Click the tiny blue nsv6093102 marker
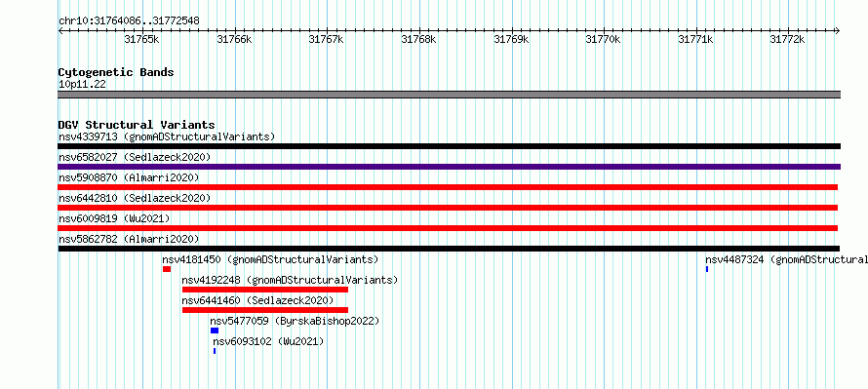Screen dimensions: 868x389 (215, 351)
